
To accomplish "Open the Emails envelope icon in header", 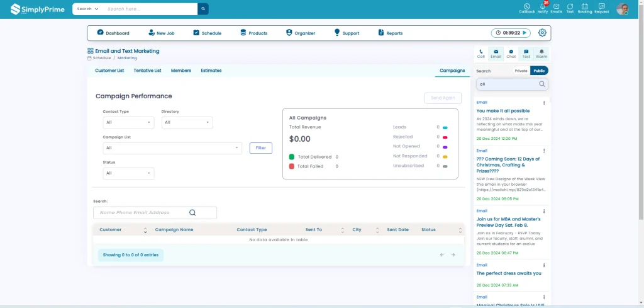I will click(556, 8).
